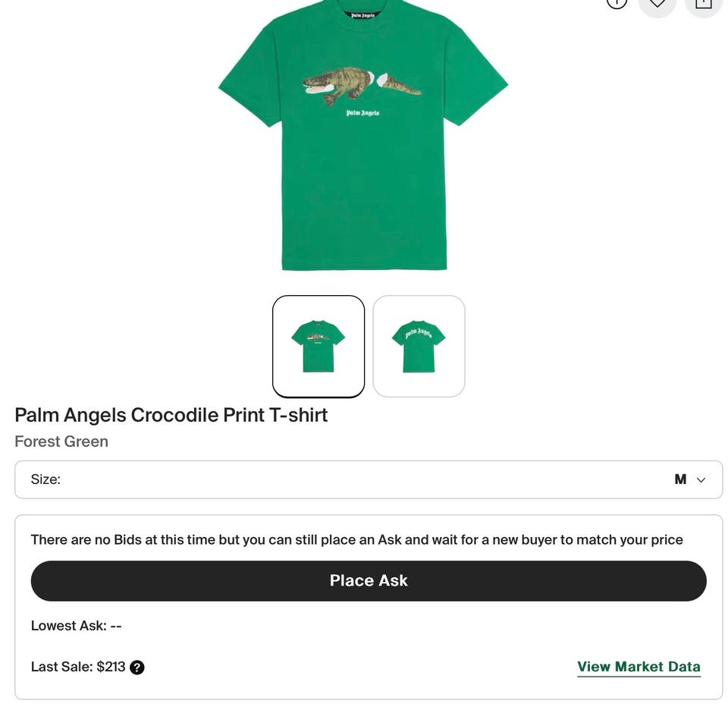This screenshot has height=710, width=728.
Task: Click the share icon at top right
Action: pos(703,3)
